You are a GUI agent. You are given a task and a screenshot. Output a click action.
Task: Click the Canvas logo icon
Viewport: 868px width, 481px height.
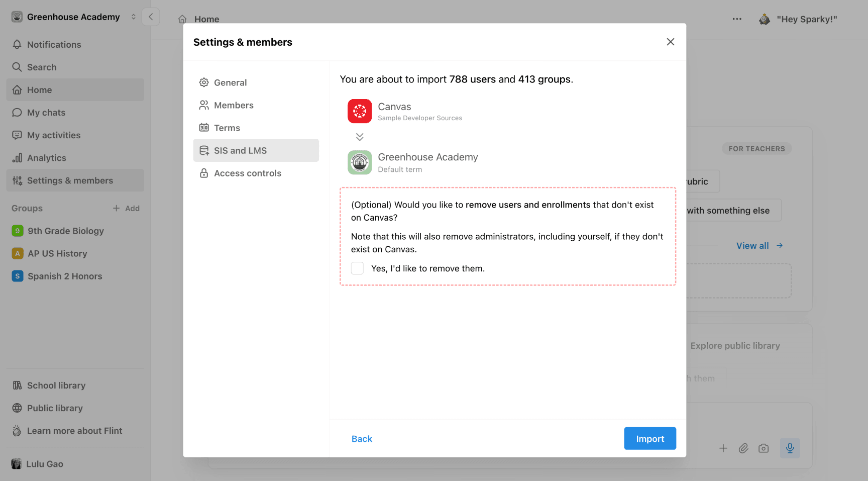click(x=360, y=111)
